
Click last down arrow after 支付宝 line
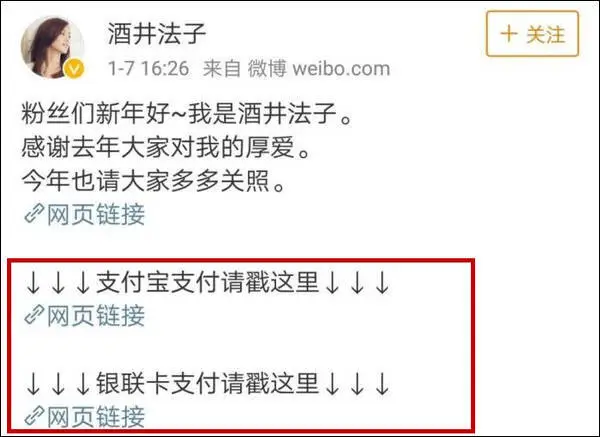point(382,284)
